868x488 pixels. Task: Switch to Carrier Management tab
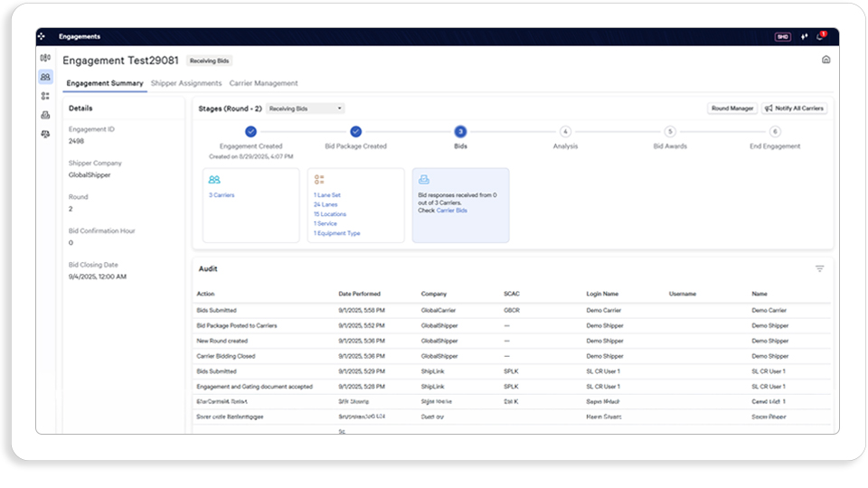tap(263, 83)
